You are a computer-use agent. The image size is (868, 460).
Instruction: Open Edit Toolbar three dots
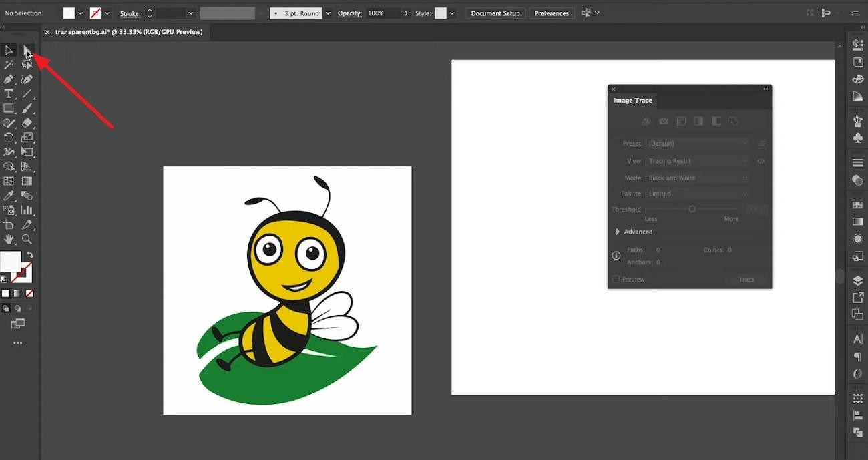(17, 343)
